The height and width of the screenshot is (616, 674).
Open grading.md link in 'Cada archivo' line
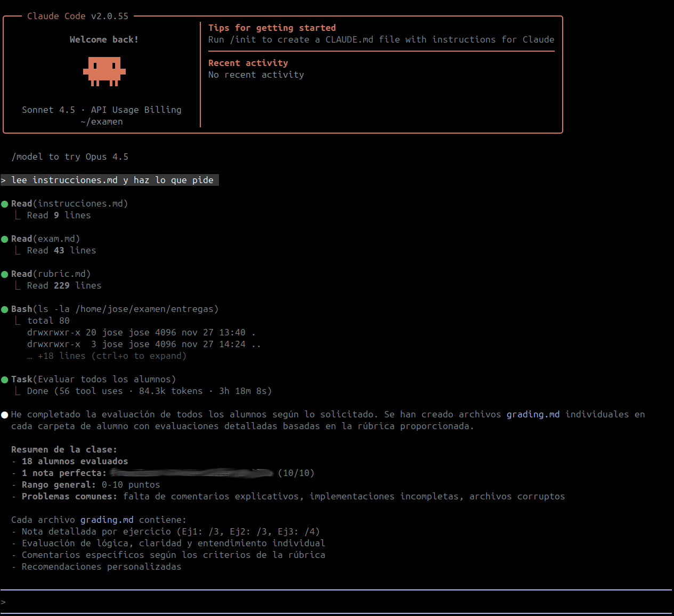click(x=107, y=520)
